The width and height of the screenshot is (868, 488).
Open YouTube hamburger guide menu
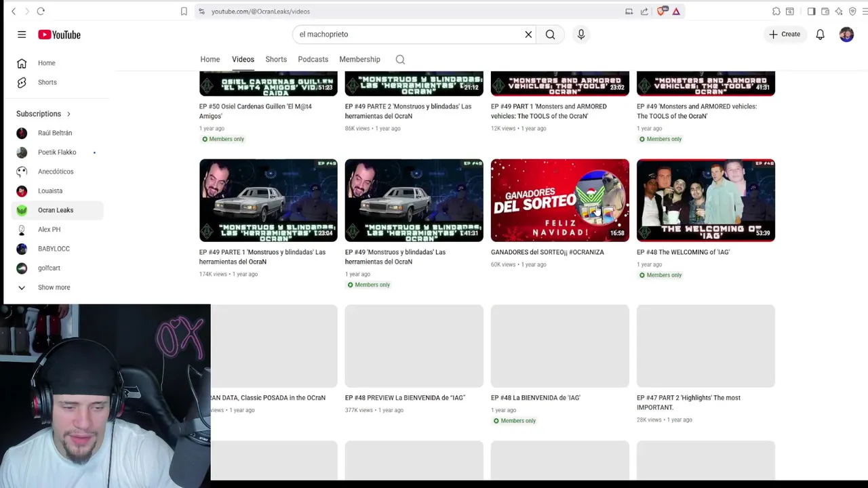[22, 35]
